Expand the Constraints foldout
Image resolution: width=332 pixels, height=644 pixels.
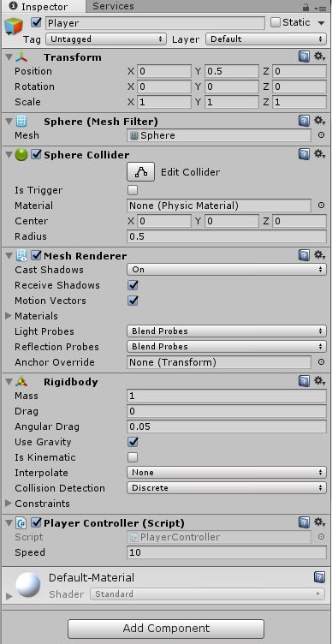9,504
